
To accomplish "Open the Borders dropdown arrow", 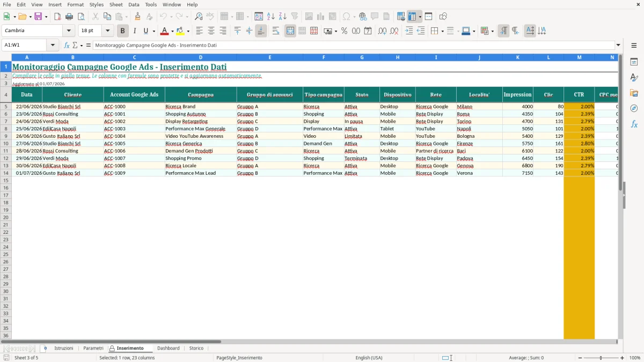I will 442,31.
